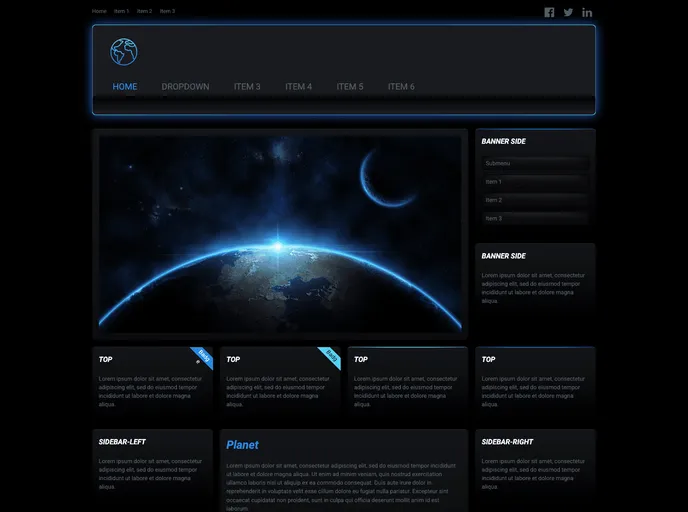Click ITEM 6 in the main navigation
The height and width of the screenshot is (512, 688).
coord(401,87)
